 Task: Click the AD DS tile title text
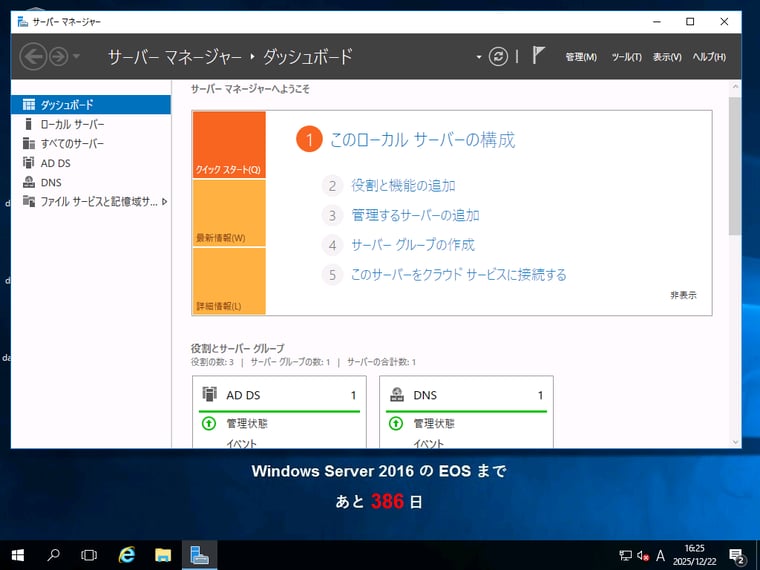(243, 396)
